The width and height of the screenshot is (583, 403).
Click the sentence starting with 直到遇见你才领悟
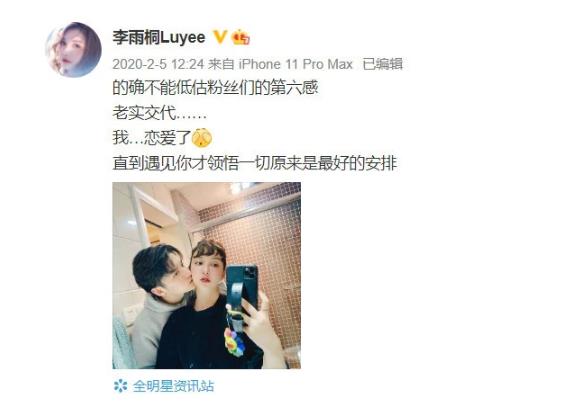[255, 163]
